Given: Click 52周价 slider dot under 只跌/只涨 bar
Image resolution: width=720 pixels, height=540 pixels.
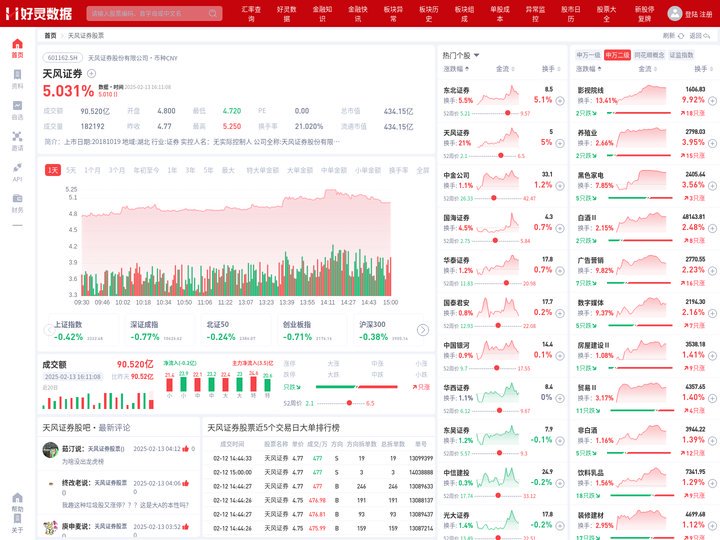Looking at the screenshot, I should point(349,403).
